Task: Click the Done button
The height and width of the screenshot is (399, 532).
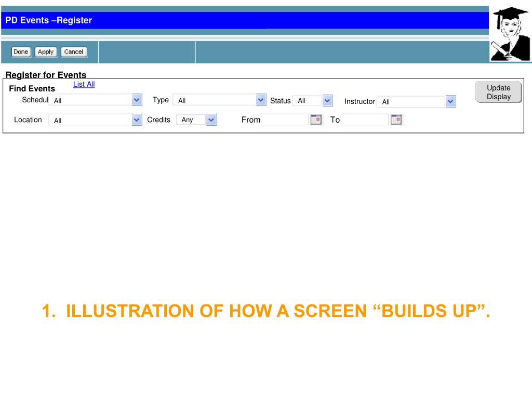Action: (x=21, y=52)
